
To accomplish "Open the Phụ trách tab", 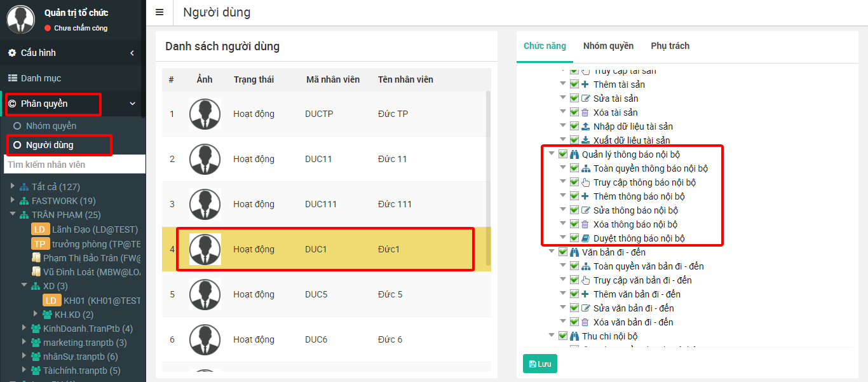I will (x=670, y=46).
